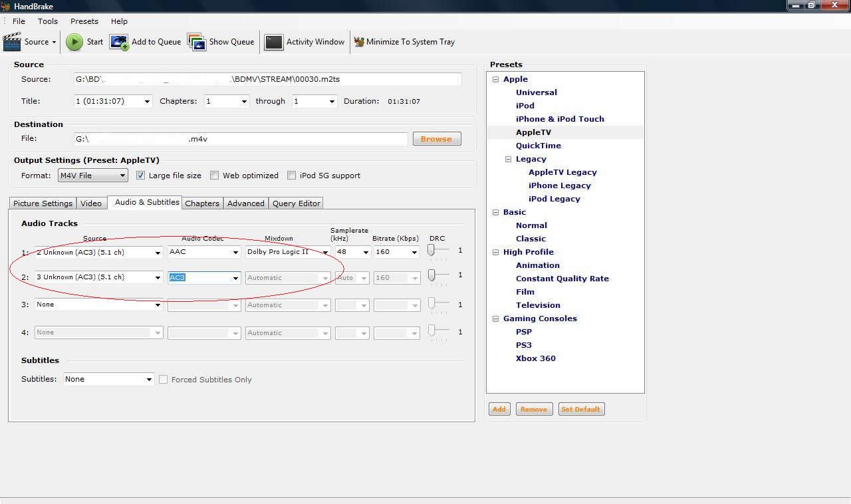Select the Animation preset

tap(538, 265)
